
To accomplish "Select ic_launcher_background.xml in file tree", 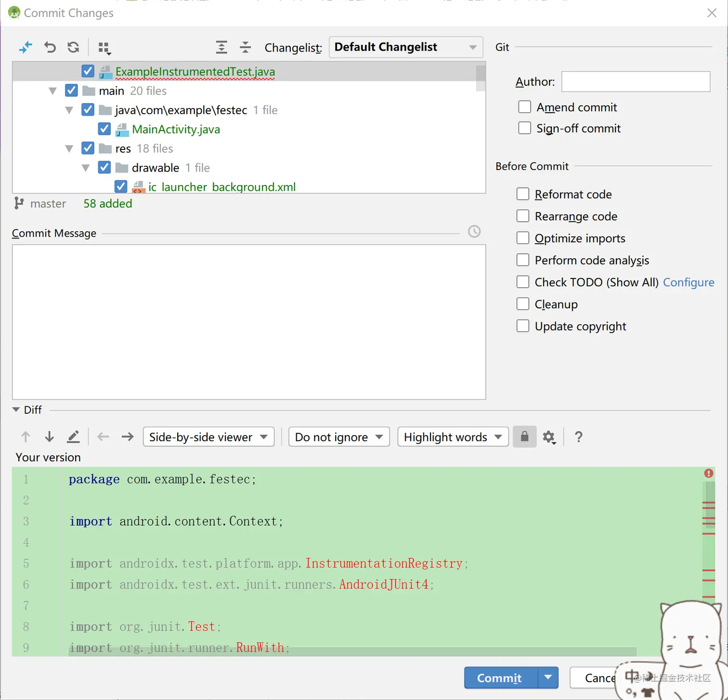I will click(222, 187).
